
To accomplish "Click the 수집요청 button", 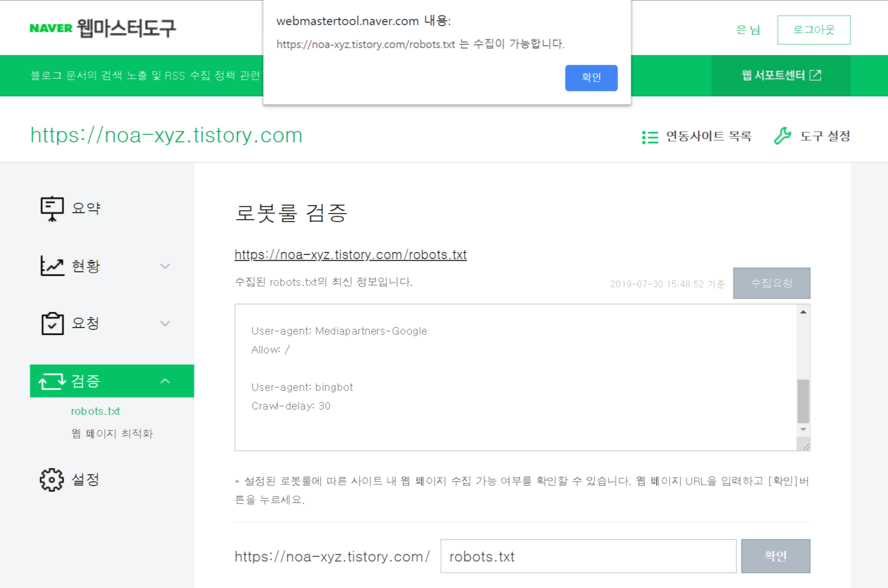I will 772,283.
